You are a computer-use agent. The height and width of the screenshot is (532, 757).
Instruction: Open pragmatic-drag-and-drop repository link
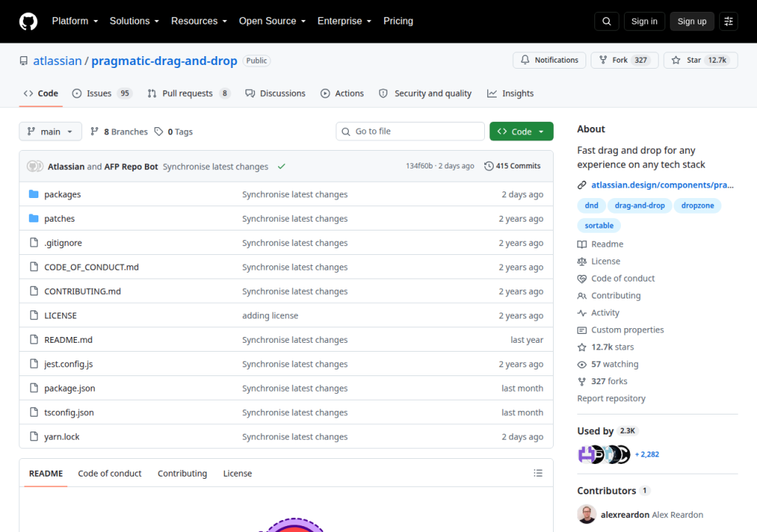point(164,61)
